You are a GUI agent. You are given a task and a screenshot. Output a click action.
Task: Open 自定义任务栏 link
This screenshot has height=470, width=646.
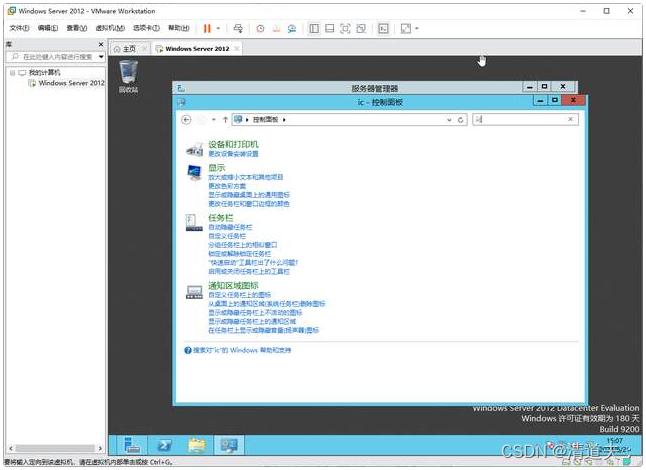tap(227, 236)
